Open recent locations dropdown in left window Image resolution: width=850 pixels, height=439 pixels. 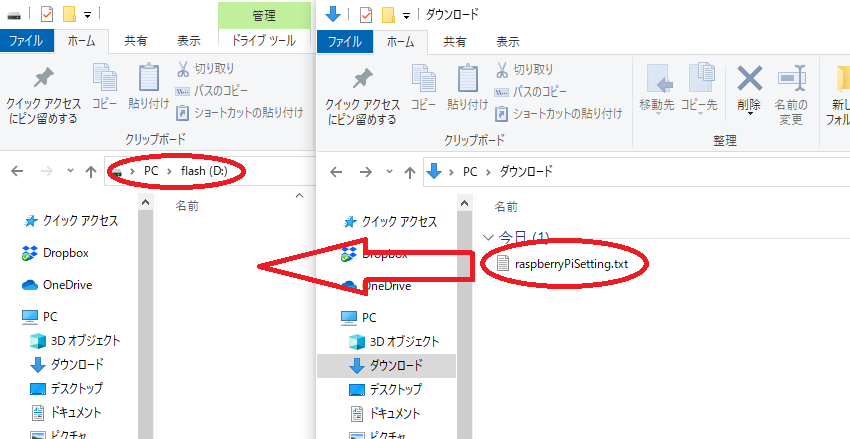pyautogui.click(x=70, y=171)
